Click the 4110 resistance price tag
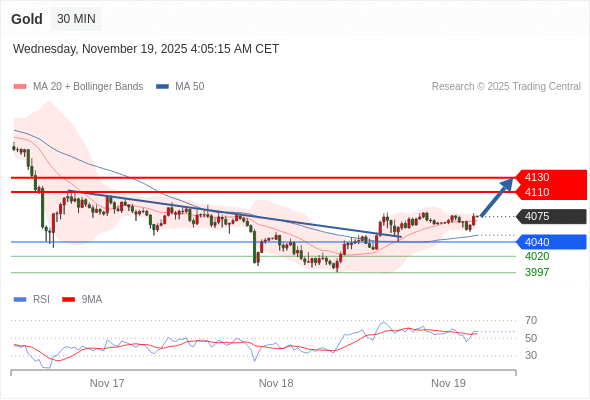590x400 pixels. (551, 192)
